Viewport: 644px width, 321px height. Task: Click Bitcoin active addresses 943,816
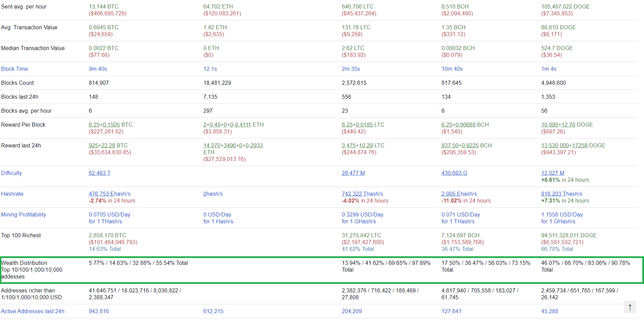pos(99,311)
